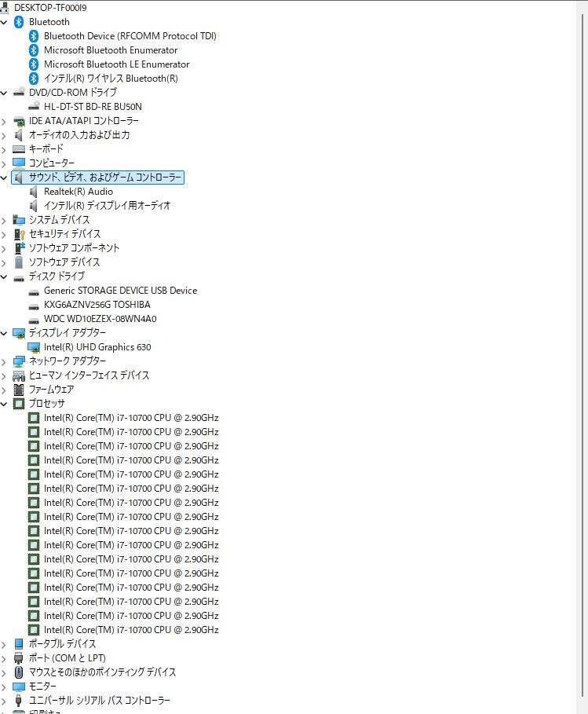Viewport: 588px width, 714px height.
Task: Click the ソフトウェア コンポーネント icon
Action: point(19,248)
